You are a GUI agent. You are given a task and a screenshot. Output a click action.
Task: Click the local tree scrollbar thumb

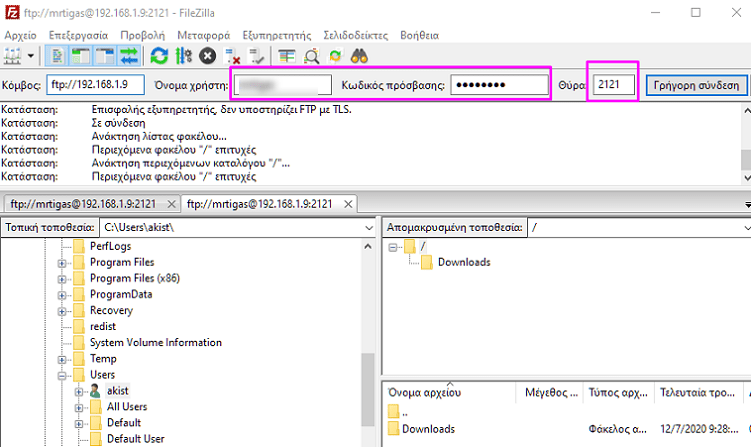click(368, 389)
